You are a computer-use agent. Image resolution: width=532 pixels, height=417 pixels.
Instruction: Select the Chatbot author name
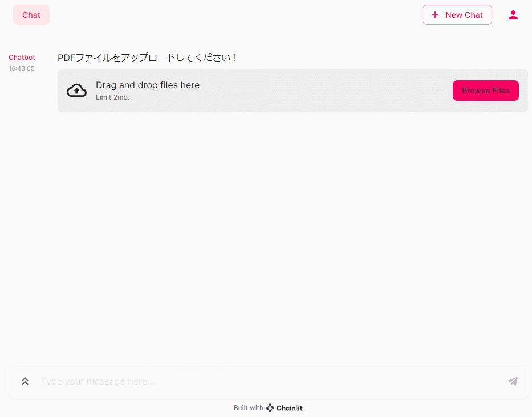(x=22, y=58)
